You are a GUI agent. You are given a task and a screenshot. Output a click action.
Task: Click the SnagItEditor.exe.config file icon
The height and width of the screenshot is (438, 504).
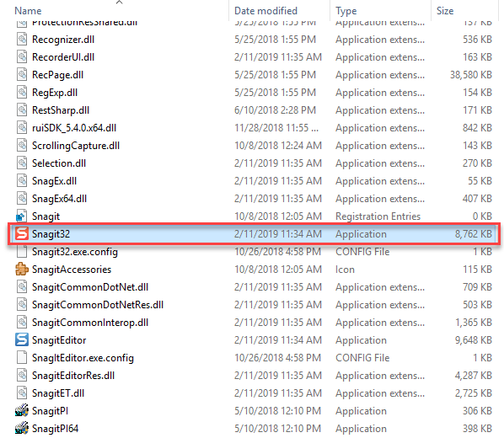click(22, 358)
